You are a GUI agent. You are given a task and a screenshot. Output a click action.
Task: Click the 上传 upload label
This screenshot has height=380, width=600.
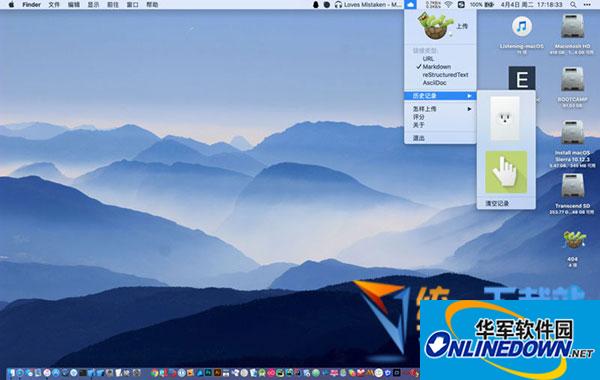tap(462, 26)
